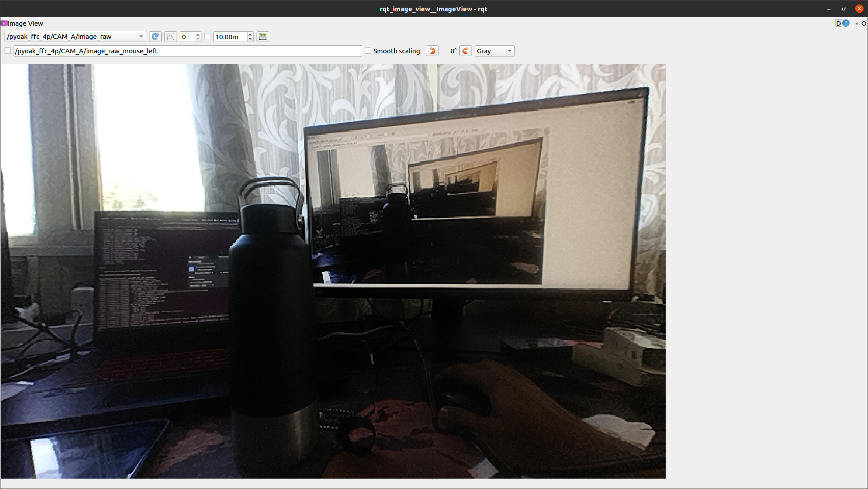This screenshot has width=868, height=489.
Task: Click the single-frame snapshot icon
Action: click(x=170, y=37)
